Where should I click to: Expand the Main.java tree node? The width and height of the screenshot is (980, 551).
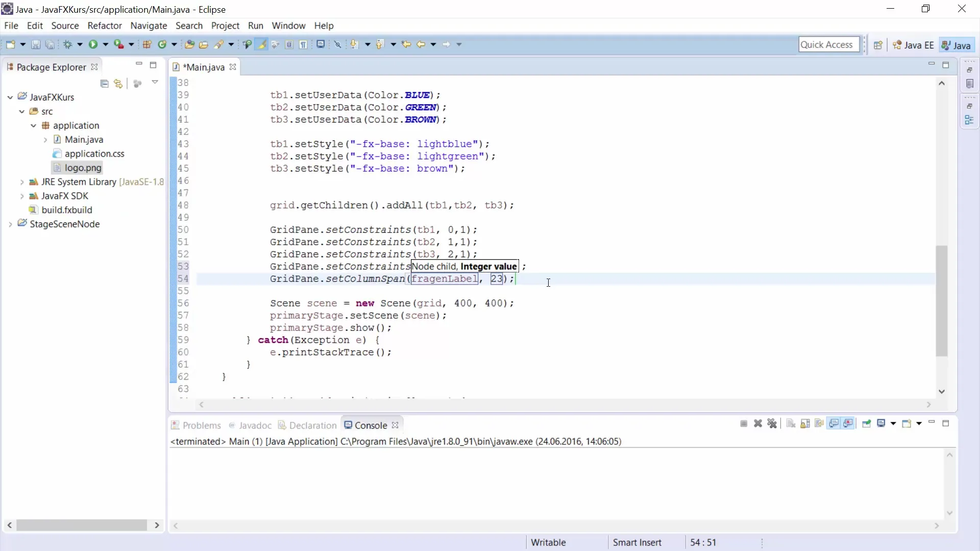click(45, 139)
